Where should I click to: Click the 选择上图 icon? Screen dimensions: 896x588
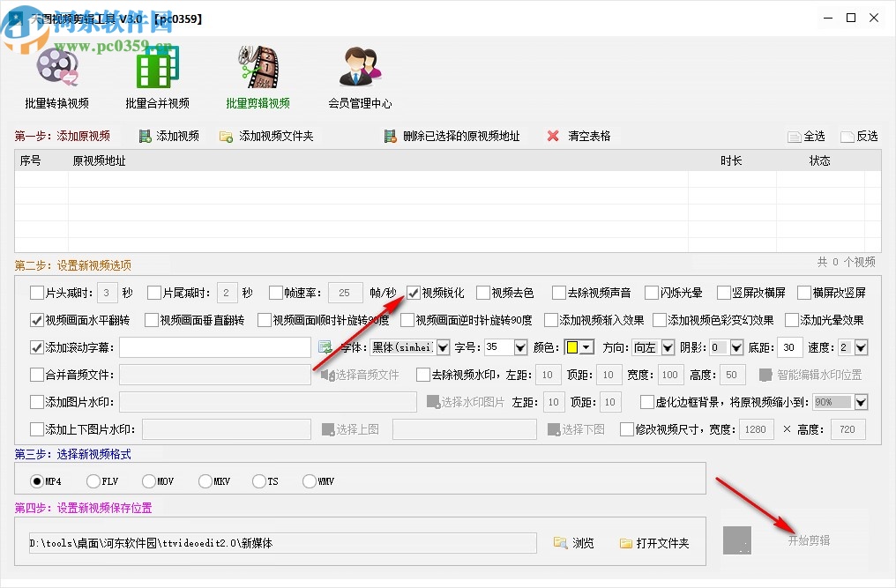pyautogui.click(x=328, y=429)
